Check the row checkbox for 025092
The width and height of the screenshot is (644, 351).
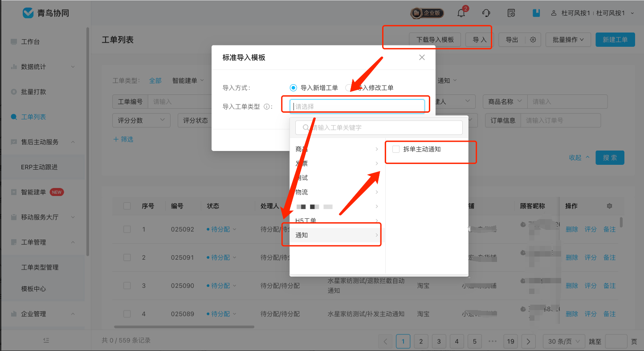click(x=127, y=229)
